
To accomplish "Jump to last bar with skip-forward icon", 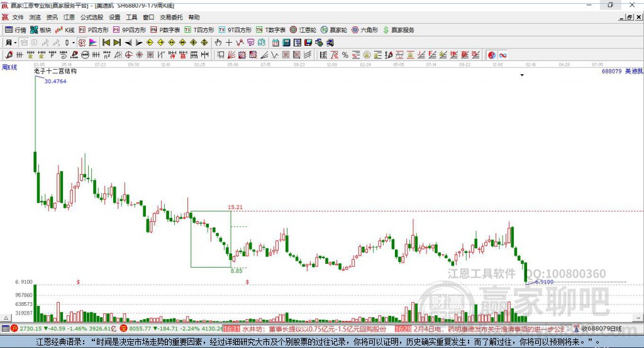I will (x=117, y=43).
